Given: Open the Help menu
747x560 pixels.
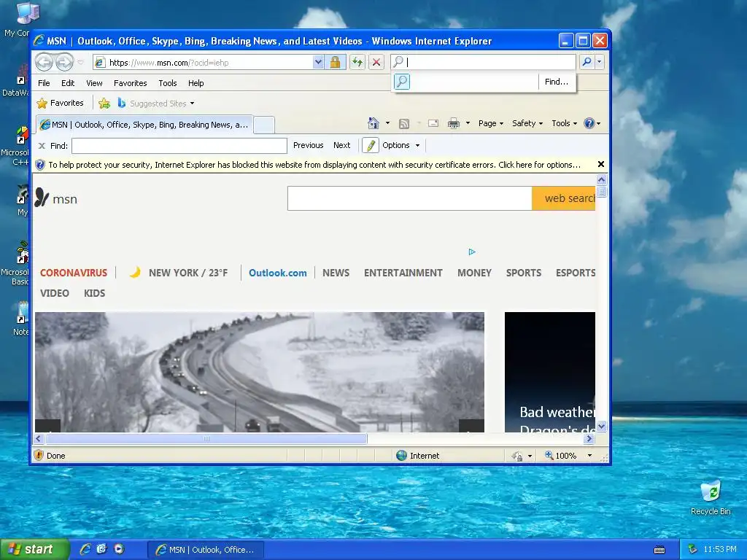Looking at the screenshot, I should [x=196, y=83].
